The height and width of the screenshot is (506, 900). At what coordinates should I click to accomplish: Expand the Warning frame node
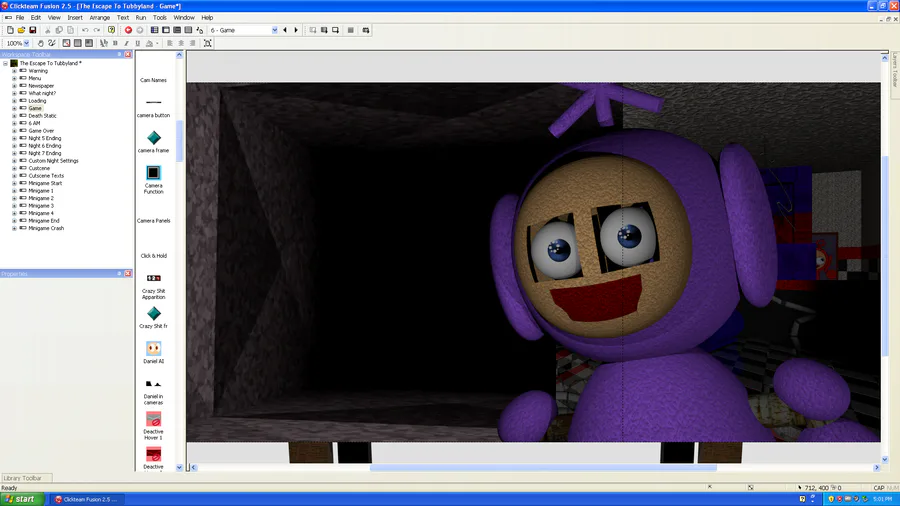(14, 71)
